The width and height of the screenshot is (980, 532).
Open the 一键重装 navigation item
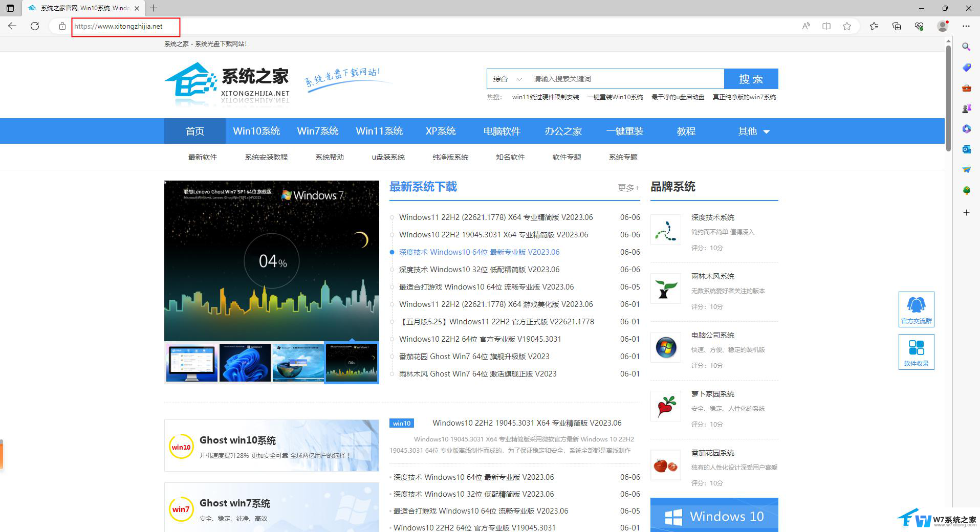click(625, 131)
